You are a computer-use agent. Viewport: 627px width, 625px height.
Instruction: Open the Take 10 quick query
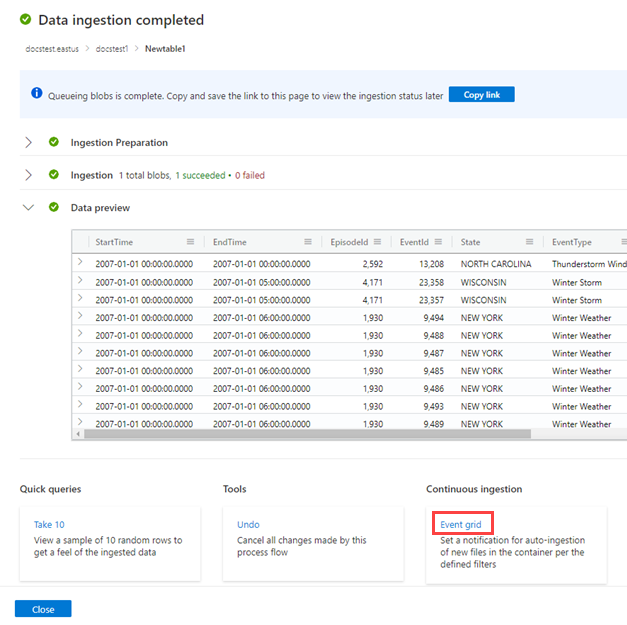pyautogui.click(x=49, y=524)
